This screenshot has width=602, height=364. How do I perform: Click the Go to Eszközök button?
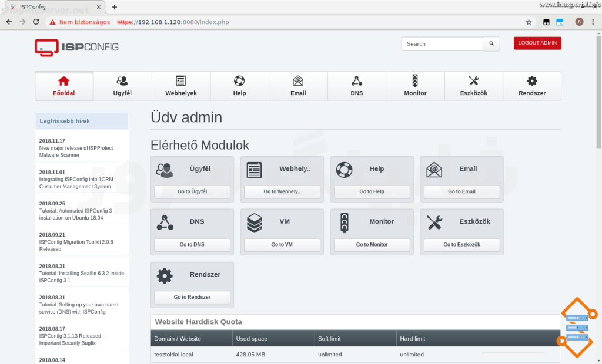[462, 244]
